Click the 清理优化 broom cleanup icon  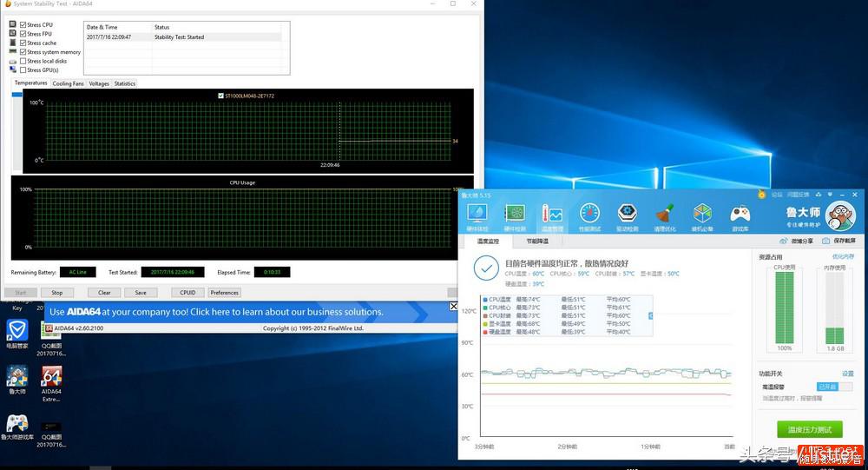pyautogui.click(x=665, y=215)
